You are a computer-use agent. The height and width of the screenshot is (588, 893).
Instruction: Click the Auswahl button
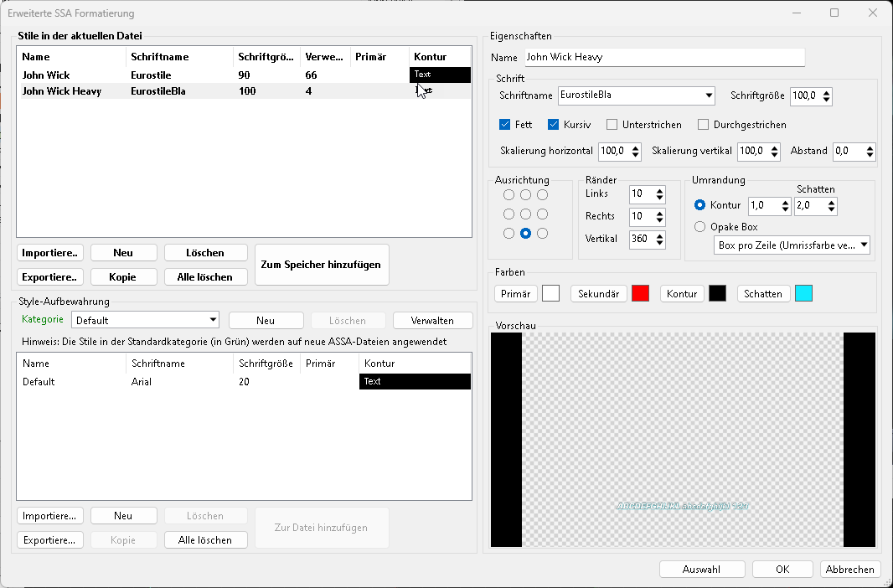(x=702, y=570)
